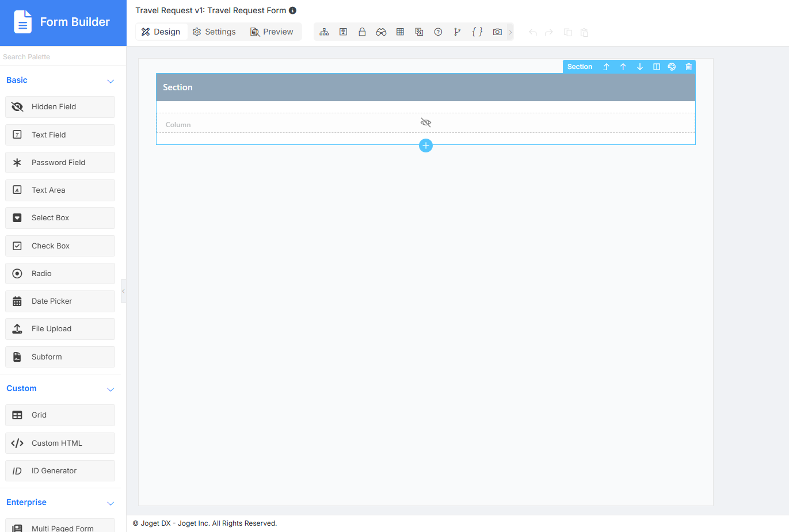The image size is (789, 532).
Task: Click the git branch diff icon
Action: pos(457,32)
